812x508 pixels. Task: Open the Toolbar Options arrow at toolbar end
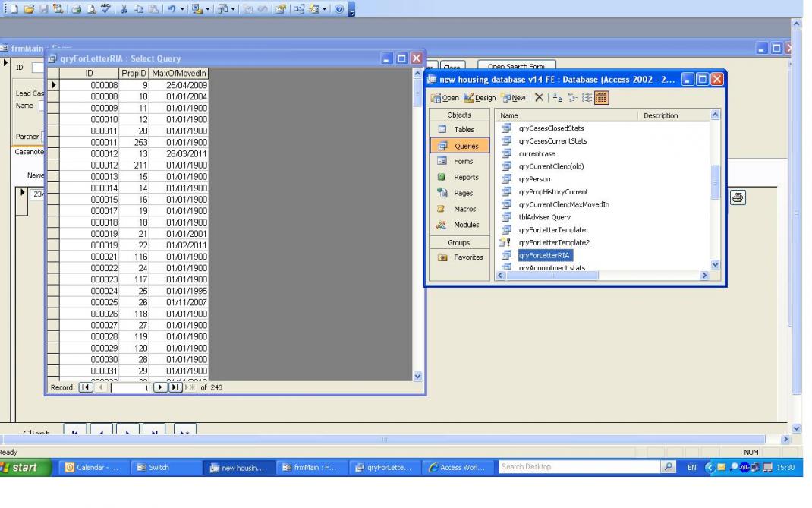pos(351,10)
